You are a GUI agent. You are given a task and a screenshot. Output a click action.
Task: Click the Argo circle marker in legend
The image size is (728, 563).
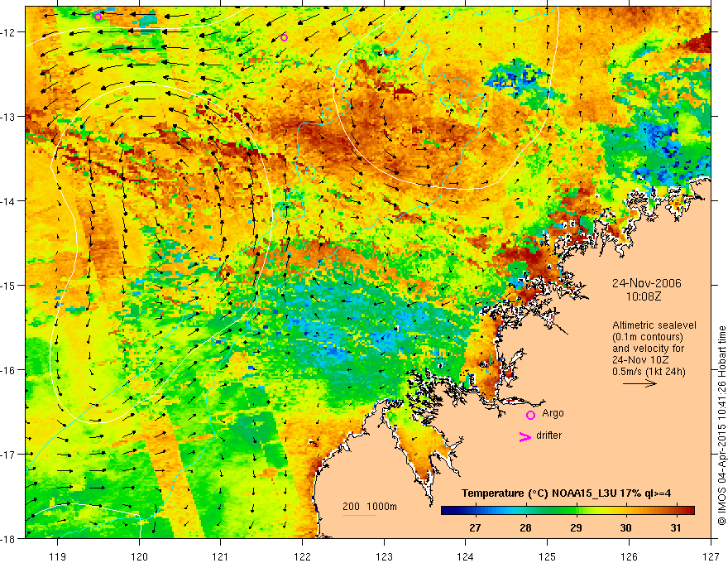click(530, 415)
